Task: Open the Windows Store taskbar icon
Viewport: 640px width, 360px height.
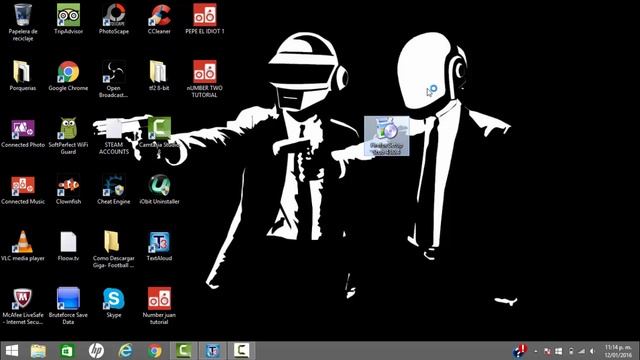Action: pos(67,351)
